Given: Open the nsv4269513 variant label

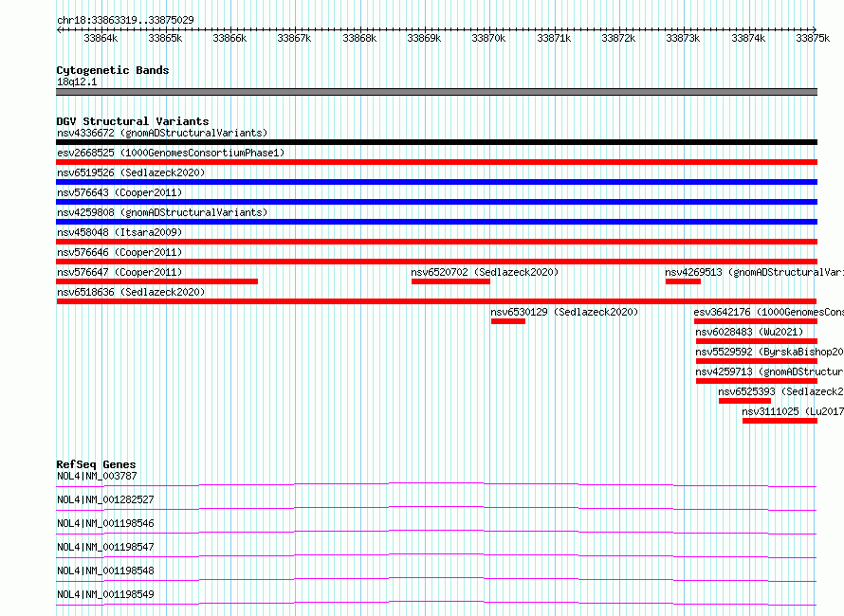Looking at the screenshot, I should pyautogui.click(x=754, y=272).
